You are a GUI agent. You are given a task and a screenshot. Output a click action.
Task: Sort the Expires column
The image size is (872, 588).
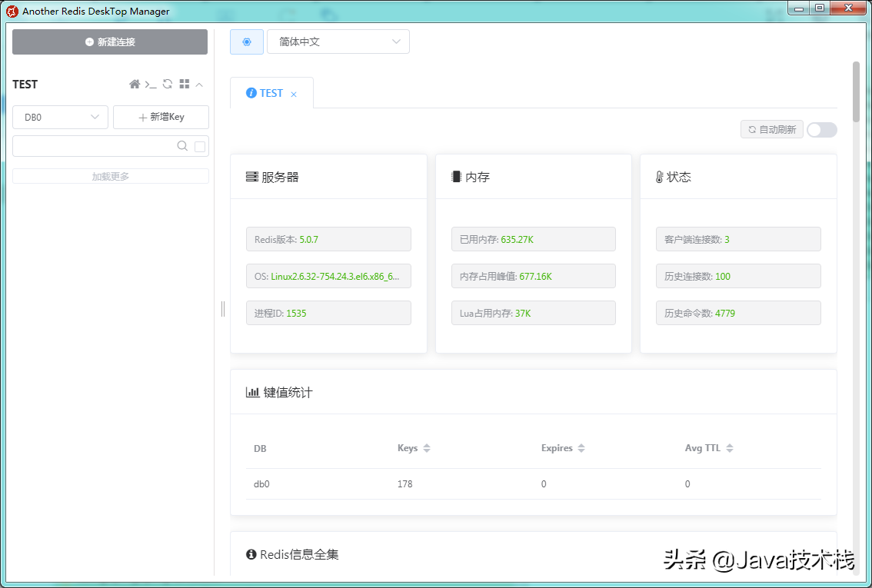click(581, 448)
